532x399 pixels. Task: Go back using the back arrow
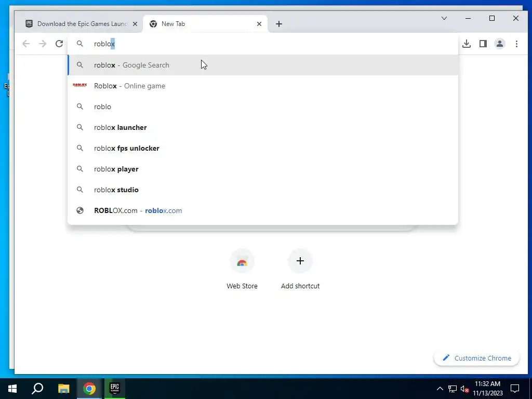26,44
